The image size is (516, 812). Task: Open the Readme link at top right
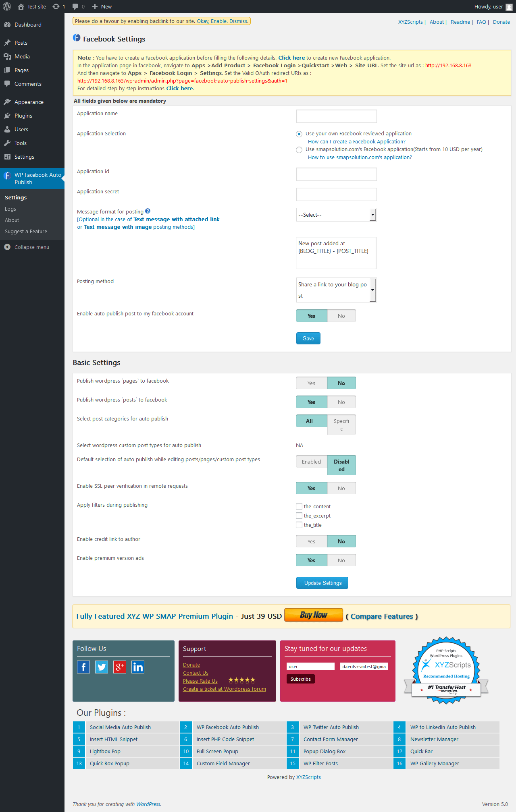tap(460, 22)
